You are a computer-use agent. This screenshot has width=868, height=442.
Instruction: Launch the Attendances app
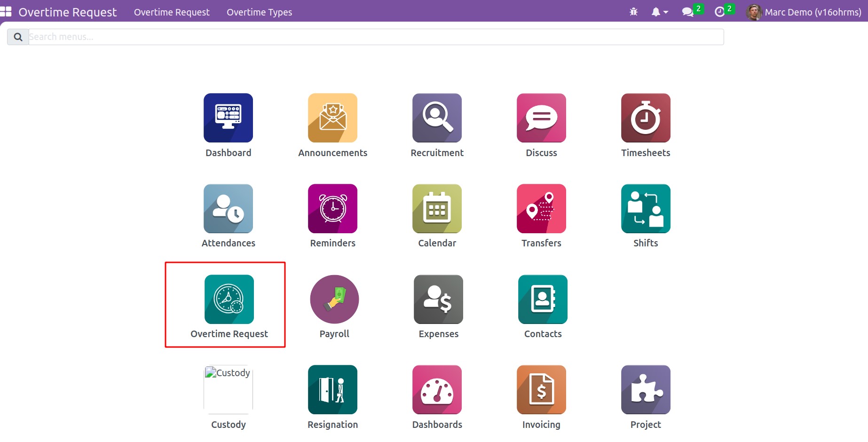pyautogui.click(x=228, y=209)
